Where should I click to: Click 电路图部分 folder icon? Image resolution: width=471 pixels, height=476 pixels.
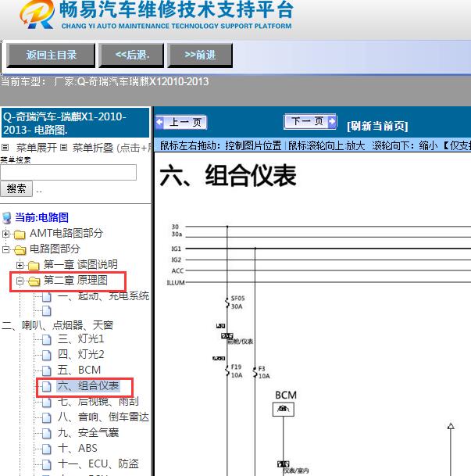point(20,250)
